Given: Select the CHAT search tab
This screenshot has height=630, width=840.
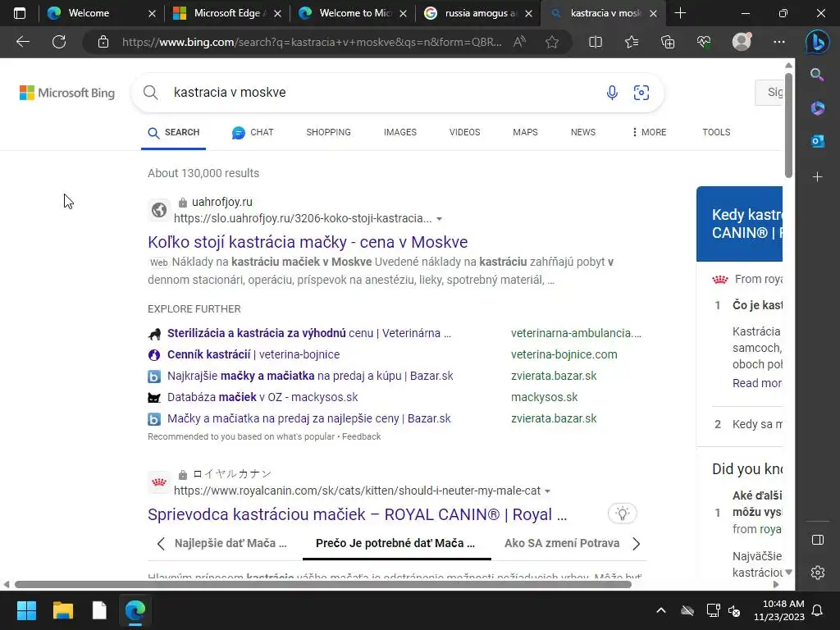Looking at the screenshot, I should 253,132.
